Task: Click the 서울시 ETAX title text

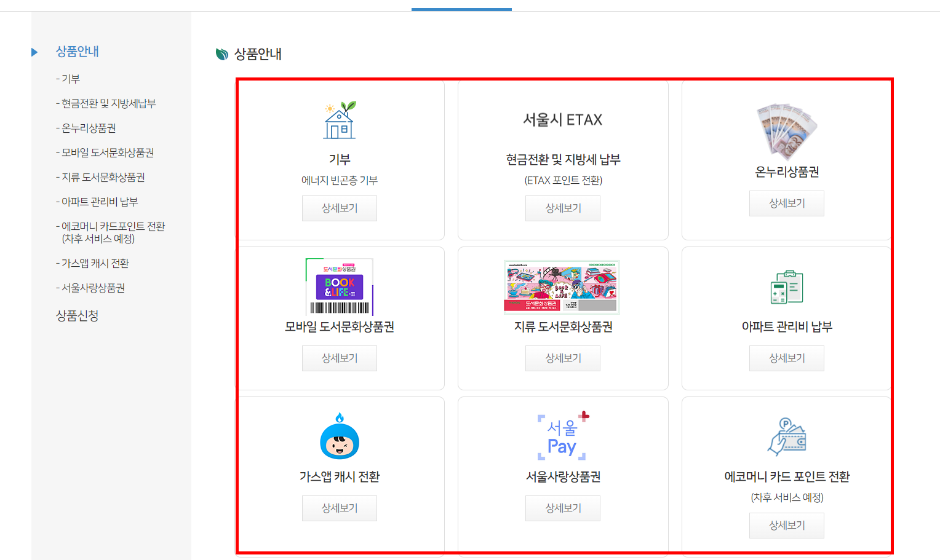Action: (x=563, y=120)
